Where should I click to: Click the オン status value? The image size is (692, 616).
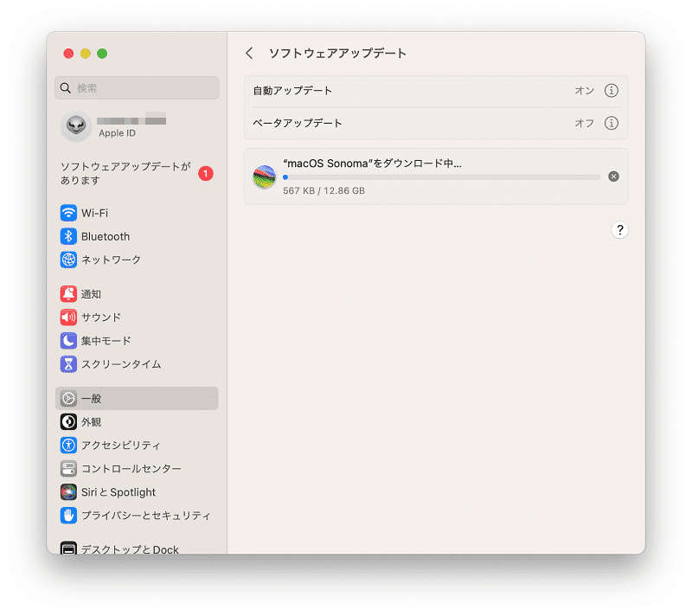pos(585,91)
